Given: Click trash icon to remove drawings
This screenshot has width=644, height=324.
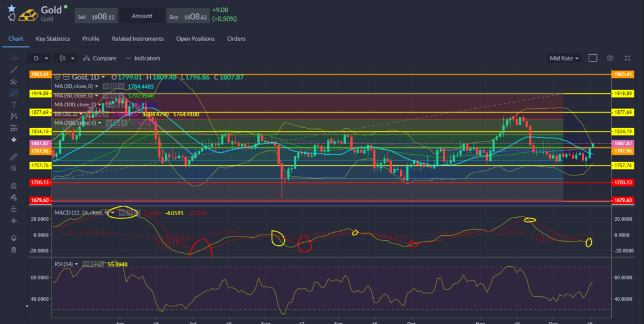Looking at the screenshot, I should (x=14, y=250).
